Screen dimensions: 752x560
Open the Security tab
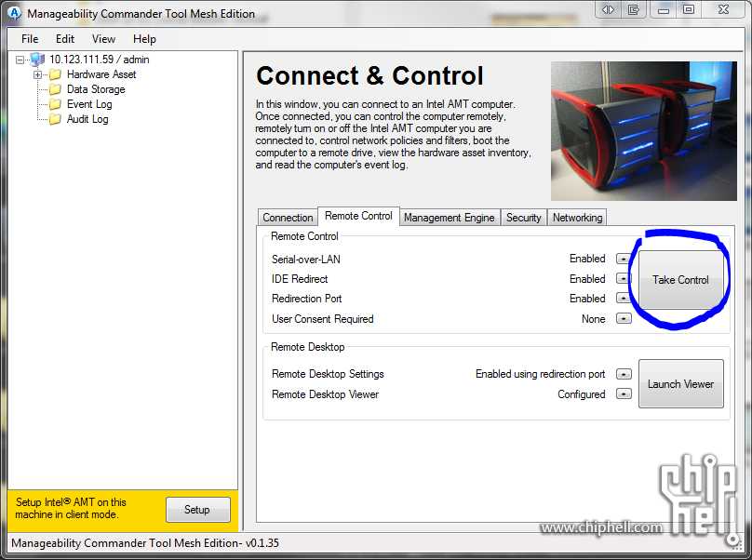524,217
